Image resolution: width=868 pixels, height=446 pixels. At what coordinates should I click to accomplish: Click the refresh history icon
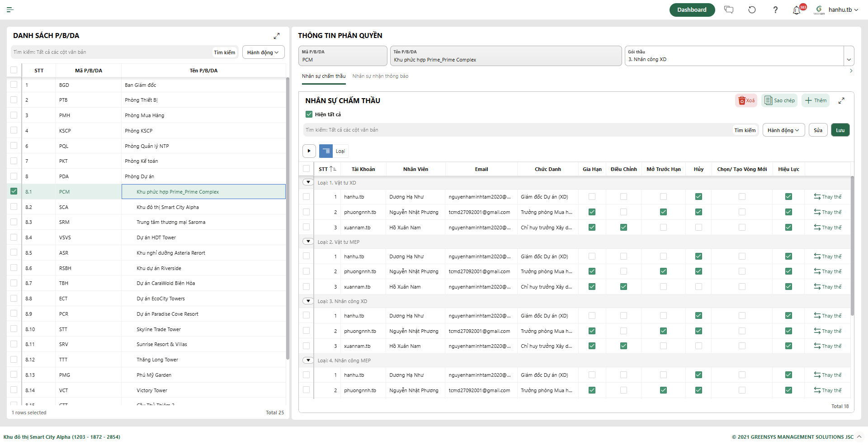[x=752, y=9]
